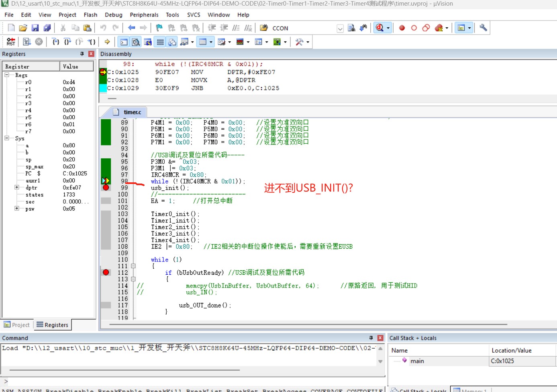The image size is (557, 392).
Task: Click the Run to Cursor Line icon
Action: 92,42
